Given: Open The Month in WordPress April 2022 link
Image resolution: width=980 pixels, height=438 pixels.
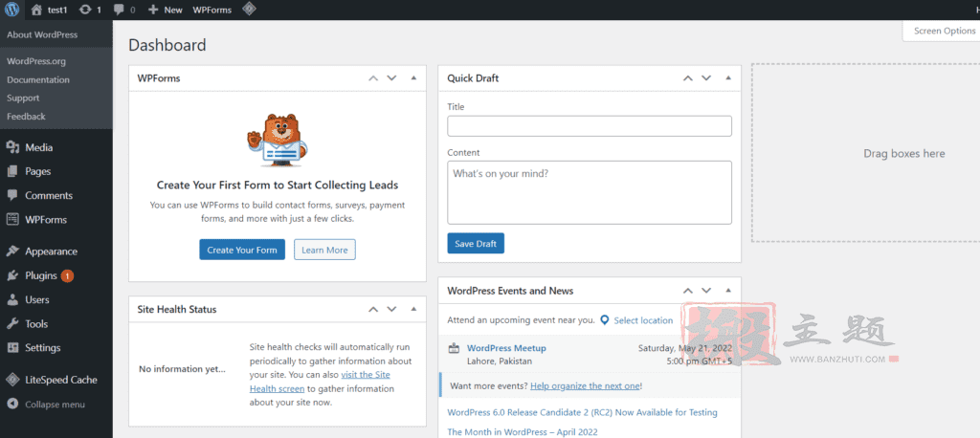Looking at the screenshot, I should click(x=523, y=431).
